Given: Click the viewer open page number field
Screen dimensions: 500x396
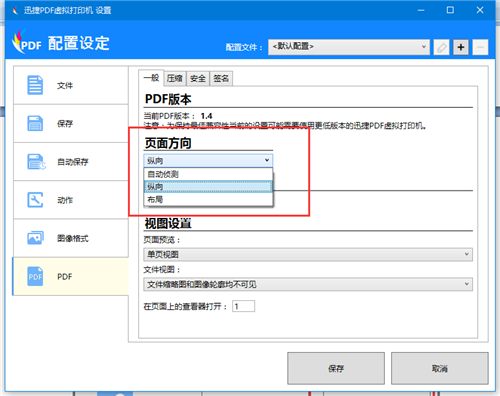Looking at the screenshot, I should [244, 306].
